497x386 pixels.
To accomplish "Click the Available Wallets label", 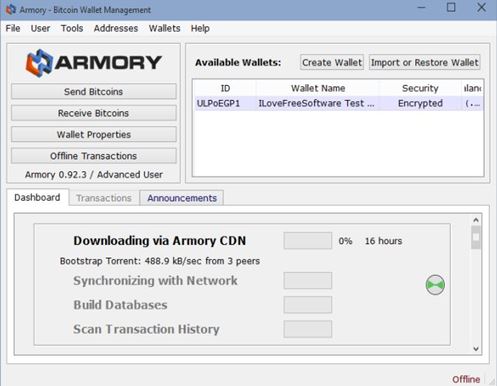I will (238, 63).
